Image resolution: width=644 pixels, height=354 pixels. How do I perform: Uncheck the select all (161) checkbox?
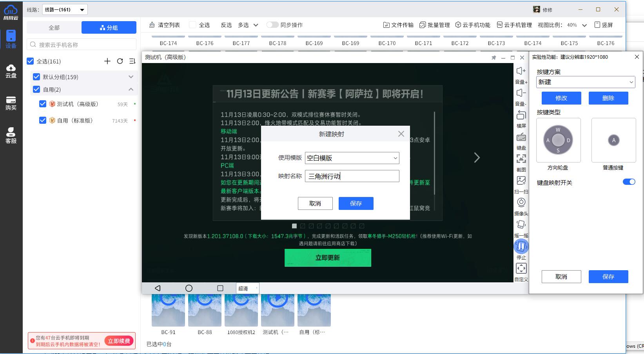30,61
